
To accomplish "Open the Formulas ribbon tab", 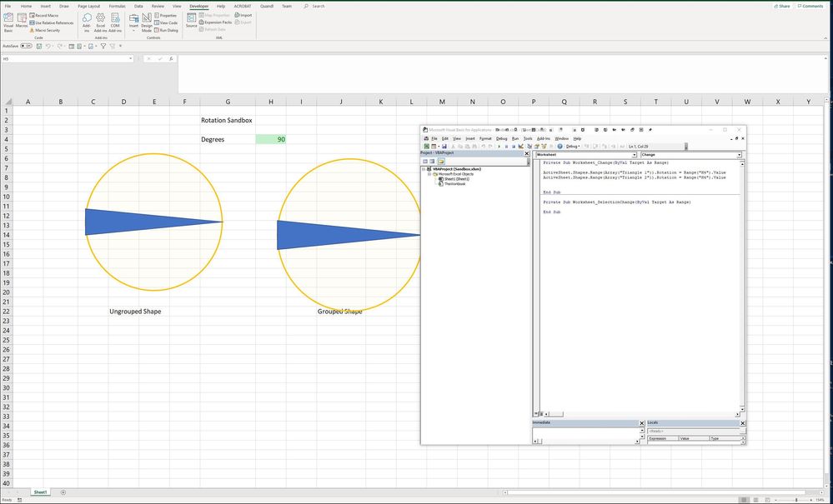I will tap(117, 7).
